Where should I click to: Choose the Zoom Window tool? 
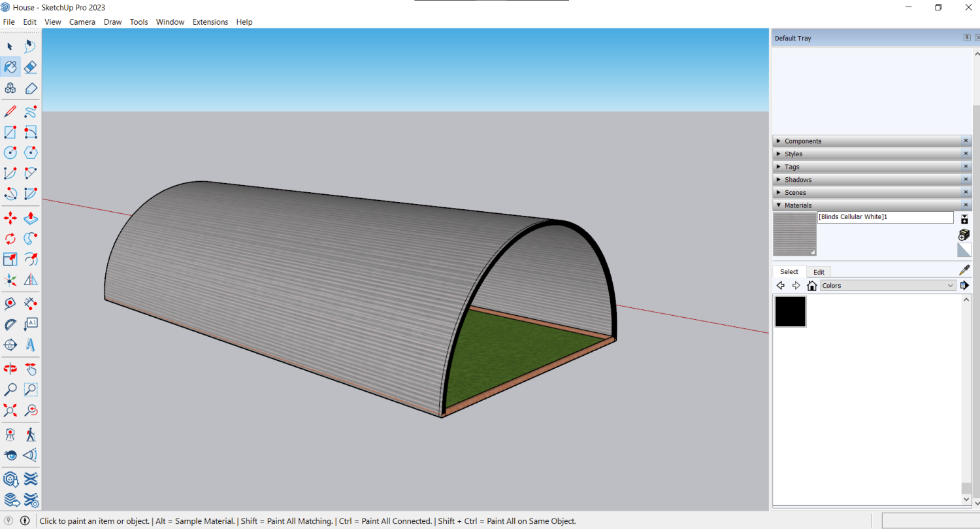[x=30, y=390]
